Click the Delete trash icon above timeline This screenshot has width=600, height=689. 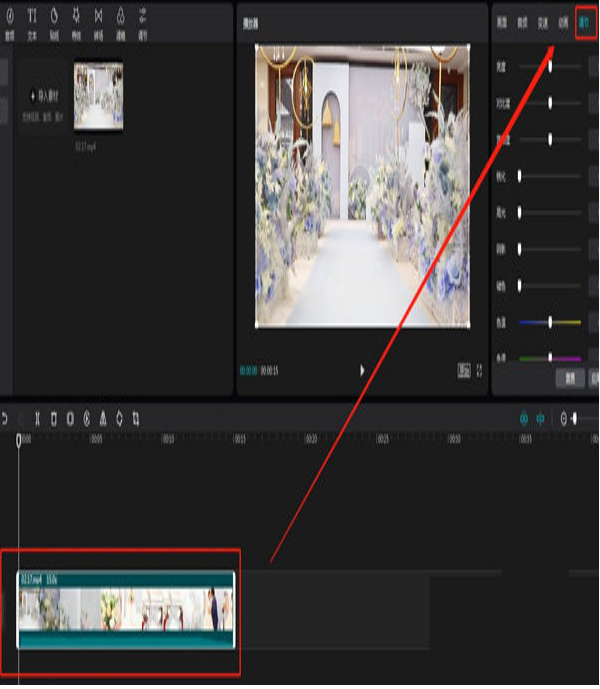(x=54, y=419)
